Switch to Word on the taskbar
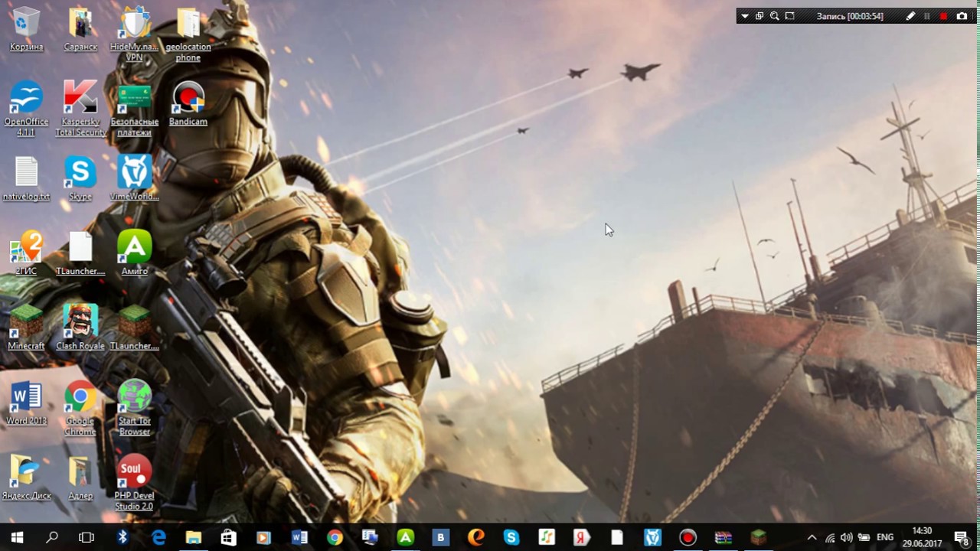This screenshot has width=980, height=551. [x=299, y=537]
